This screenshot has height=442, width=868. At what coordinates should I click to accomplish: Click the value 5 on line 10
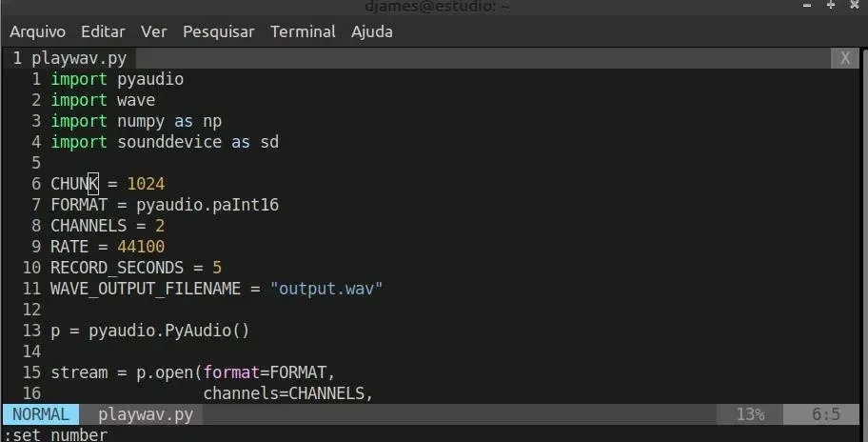tap(217, 268)
